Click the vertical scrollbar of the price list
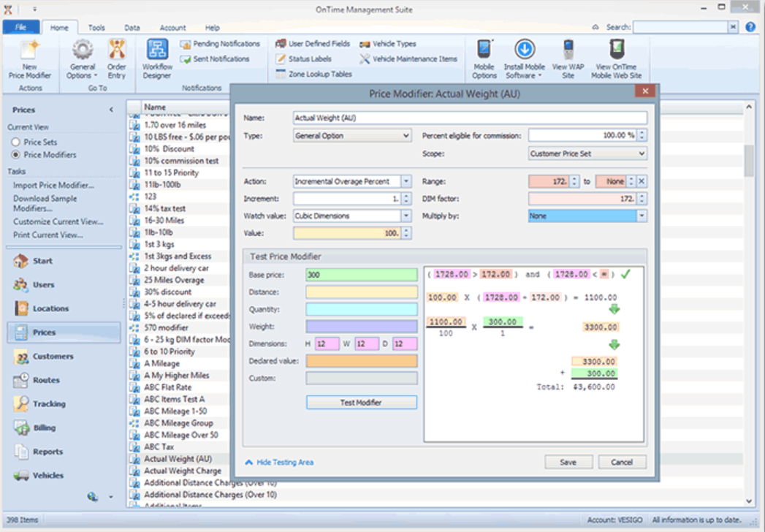765x532 pixels. (x=748, y=159)
